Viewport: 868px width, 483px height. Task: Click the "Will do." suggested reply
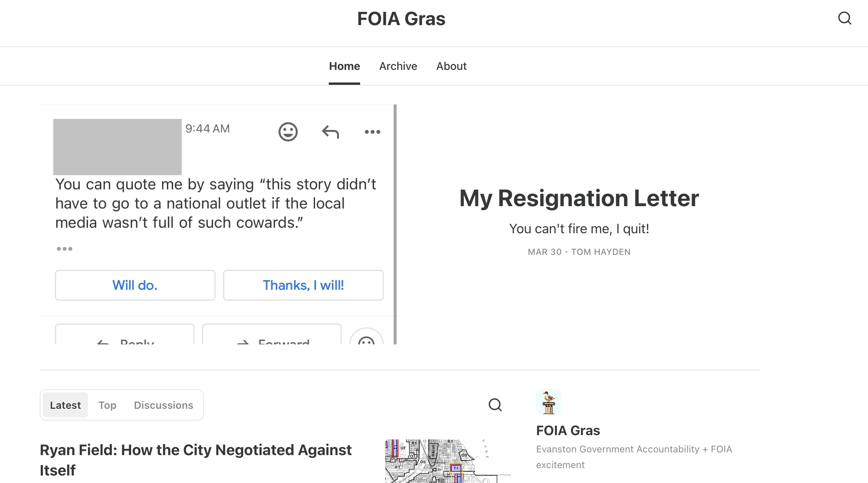[x=135, y=285]
